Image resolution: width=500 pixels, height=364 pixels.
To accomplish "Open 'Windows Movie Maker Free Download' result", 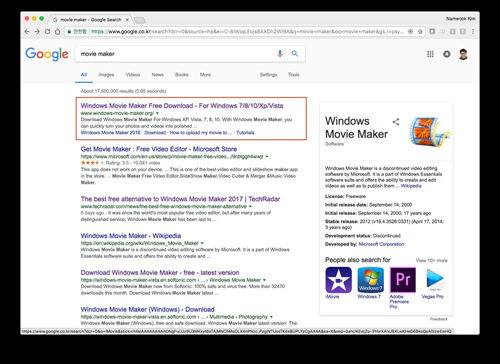I will point(182,106).
